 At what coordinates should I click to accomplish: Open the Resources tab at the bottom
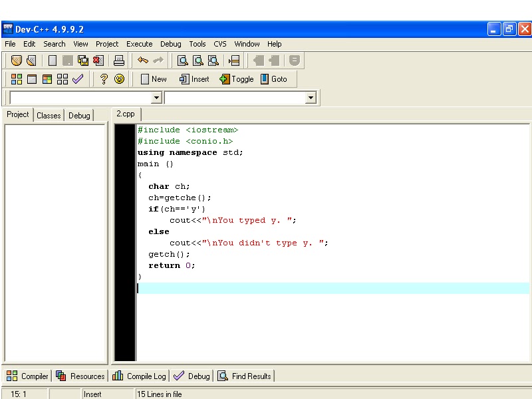[80, 376]
